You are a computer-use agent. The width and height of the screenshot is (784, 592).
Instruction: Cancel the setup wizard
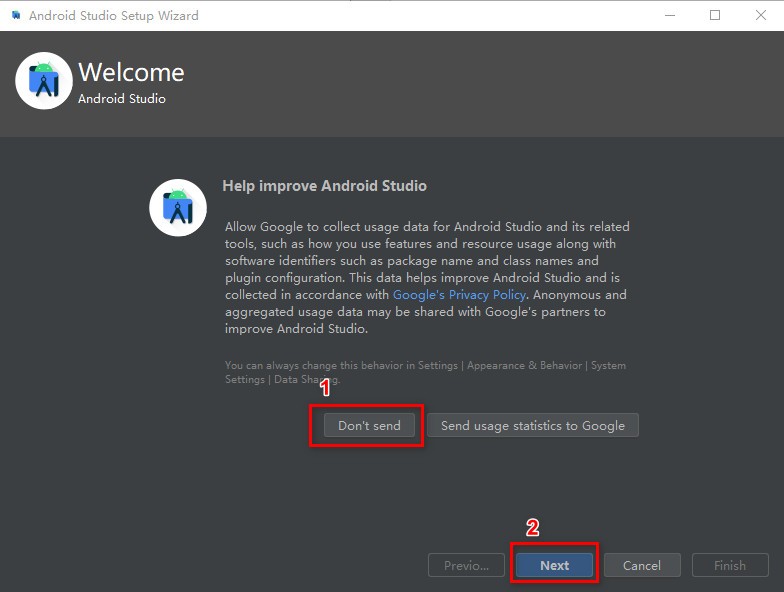pos(641,565)
